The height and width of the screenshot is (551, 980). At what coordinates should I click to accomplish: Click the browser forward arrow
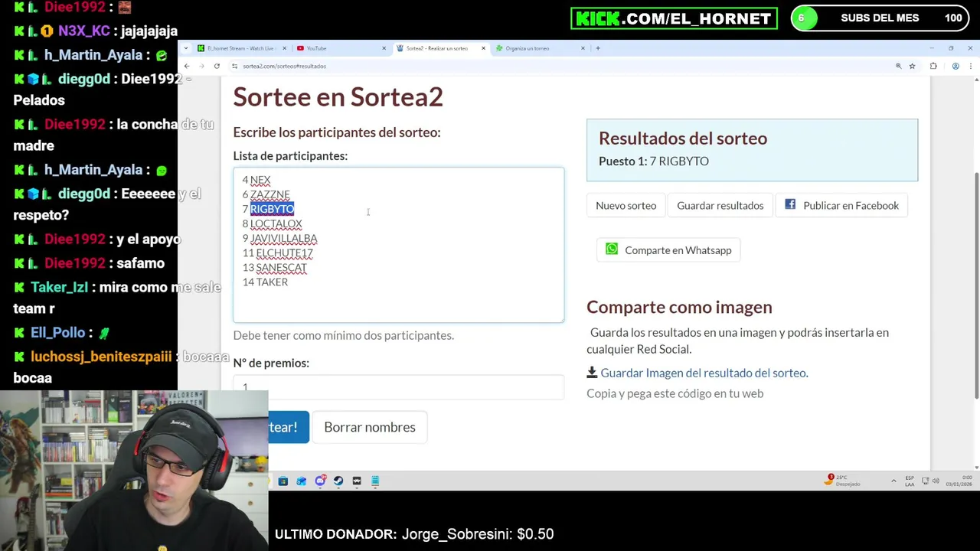tap(201, 66)
